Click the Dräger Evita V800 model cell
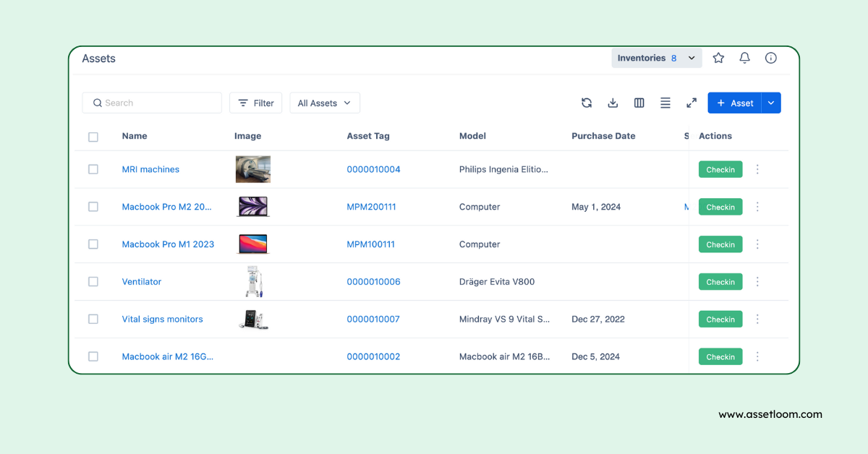The image size is (868, 454). [x=497, y=282]
